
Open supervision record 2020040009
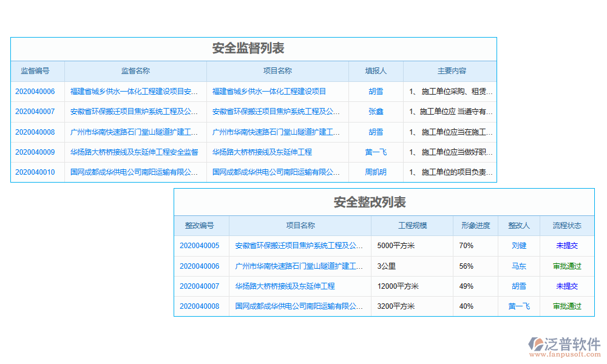tap(35, 152)
